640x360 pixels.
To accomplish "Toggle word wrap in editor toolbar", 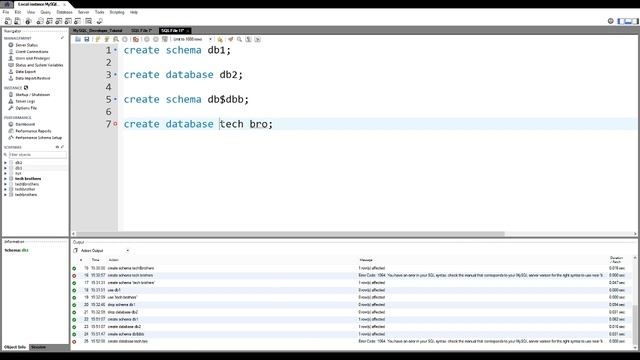I will pos(258,40).
